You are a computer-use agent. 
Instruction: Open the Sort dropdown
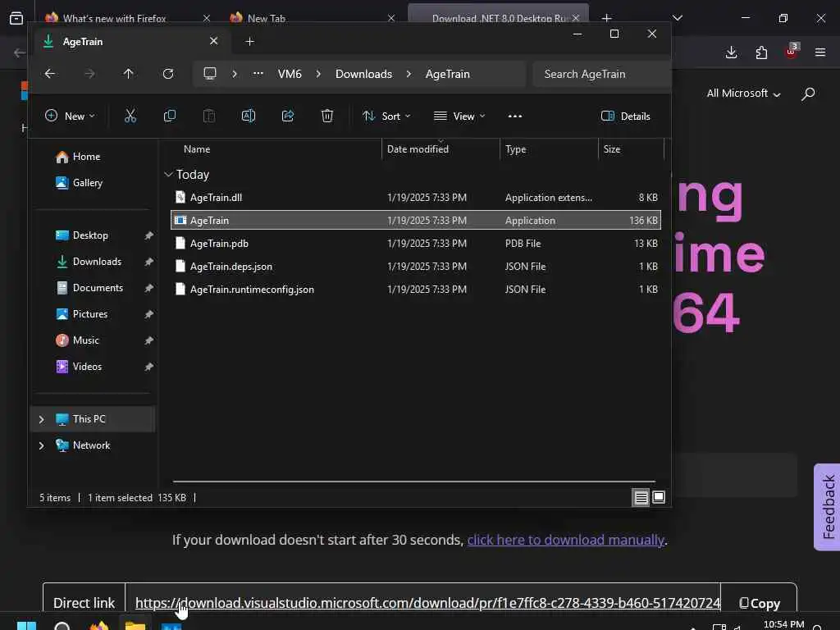386,116
